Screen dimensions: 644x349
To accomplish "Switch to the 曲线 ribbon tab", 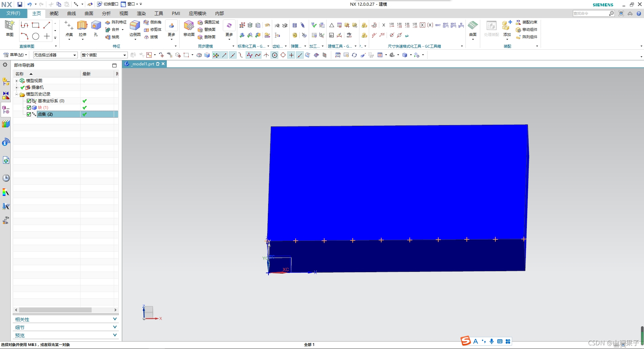I will [71, 13].
